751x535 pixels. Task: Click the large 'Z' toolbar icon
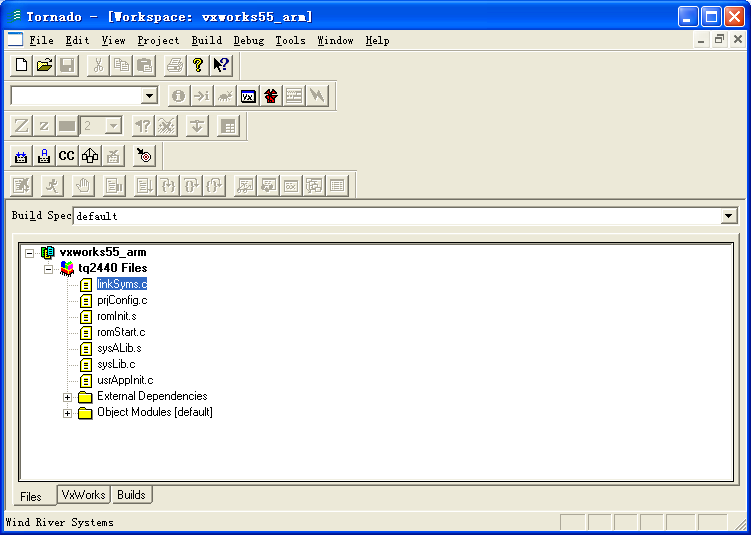coord(21,126)
